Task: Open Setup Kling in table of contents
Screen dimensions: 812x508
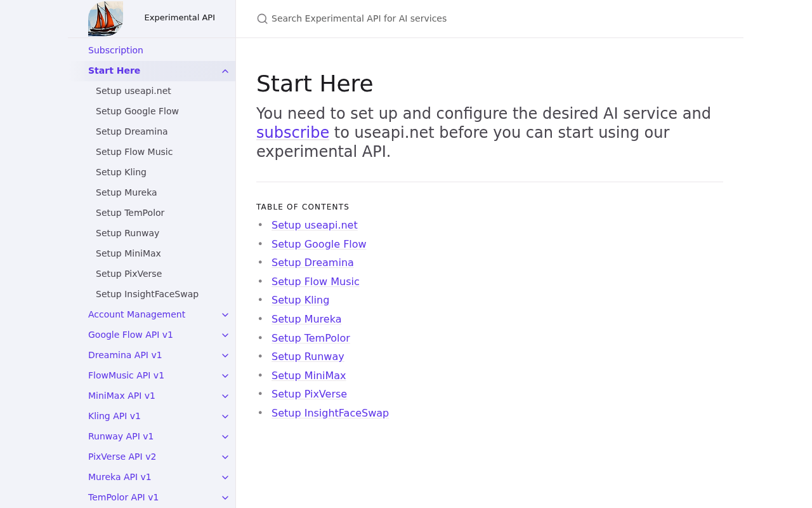Action: tap(300, 300)
